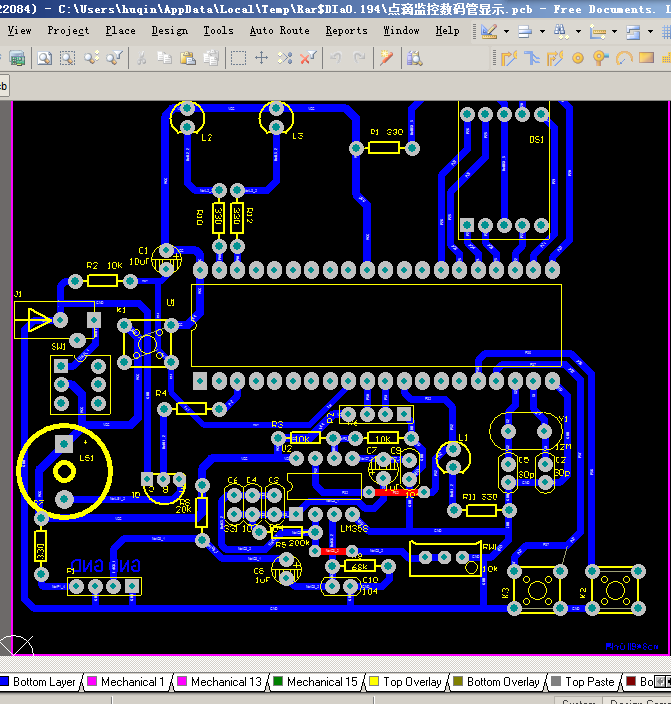The height and width of the screenshot is (704, 671).
Task: Select the interactive route connections tool
Action: point(509,58)
